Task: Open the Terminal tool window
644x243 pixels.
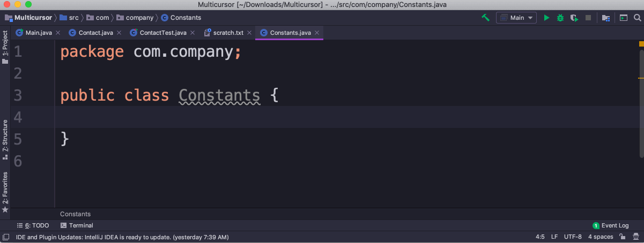Action: pyautogui.click(x=77, y=225)
